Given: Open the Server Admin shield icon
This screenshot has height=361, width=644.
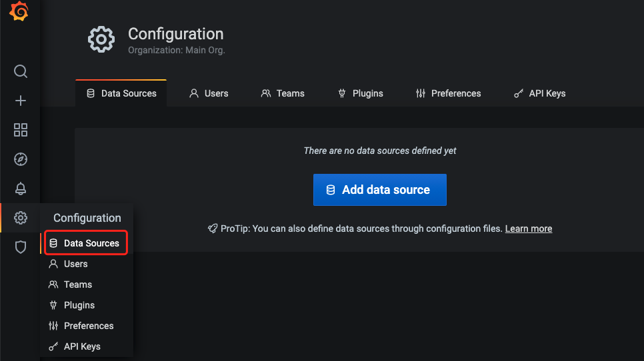Looking at the screenshot, I should coord(21,247).
